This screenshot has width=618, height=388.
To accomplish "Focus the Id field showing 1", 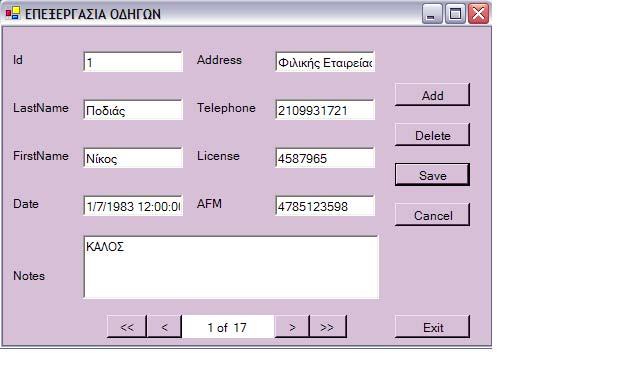I will click(x=133, y=62).
